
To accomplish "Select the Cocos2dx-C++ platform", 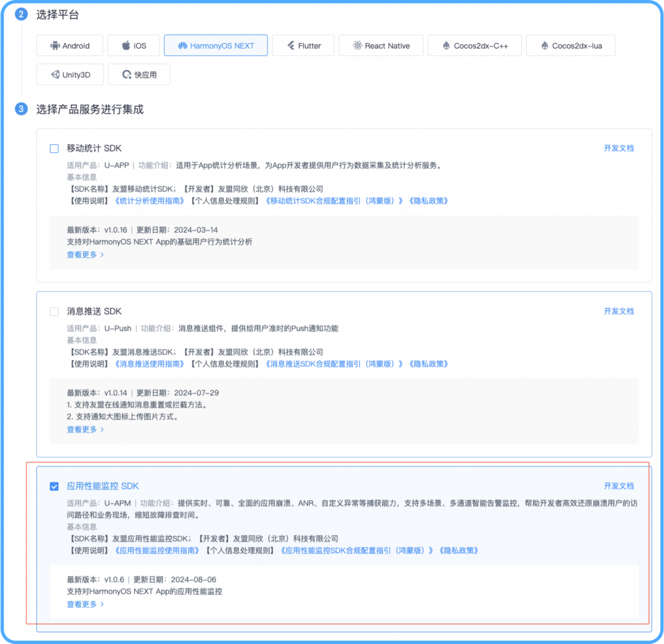I will pos(475,45).
